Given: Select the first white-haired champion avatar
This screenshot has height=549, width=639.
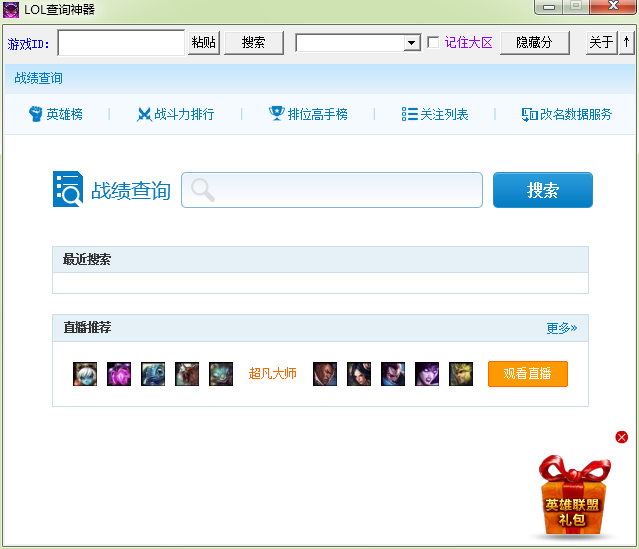Looking at the screenshot, I should 85,374.
